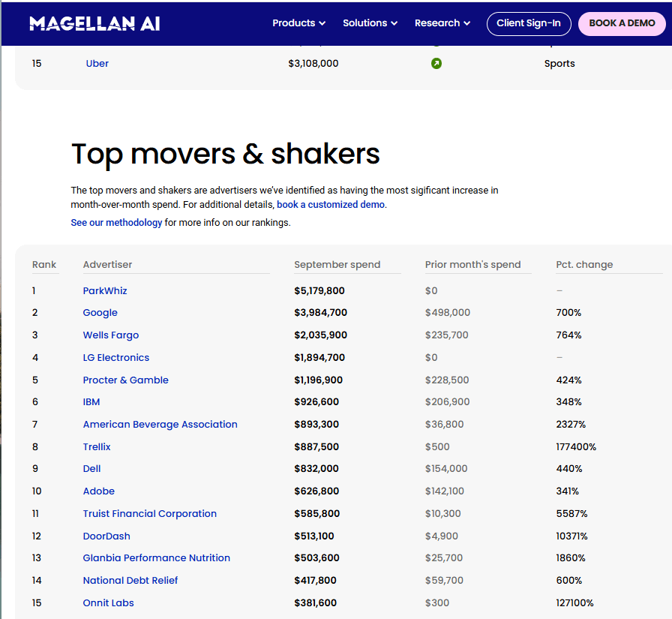Viewport: 672px width, 619px height.
Task: Select Google in the movers table
Action: tap(100, 313)
